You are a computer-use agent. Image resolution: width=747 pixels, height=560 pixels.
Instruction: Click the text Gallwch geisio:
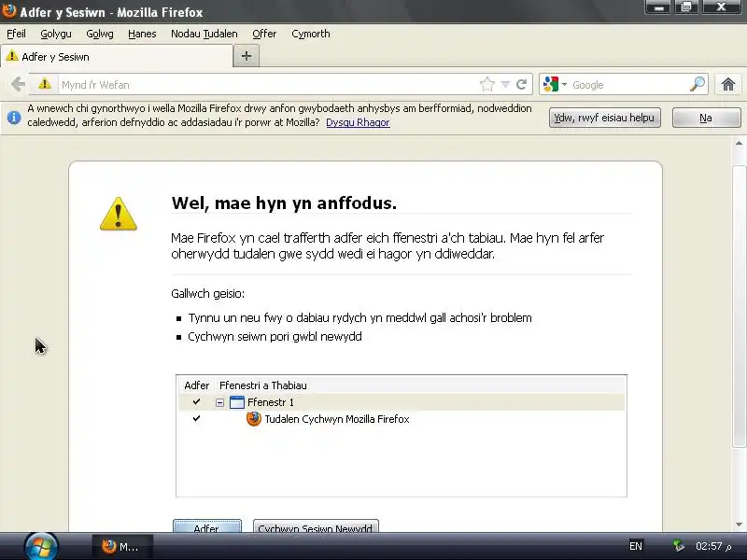[x=207, y=293]
